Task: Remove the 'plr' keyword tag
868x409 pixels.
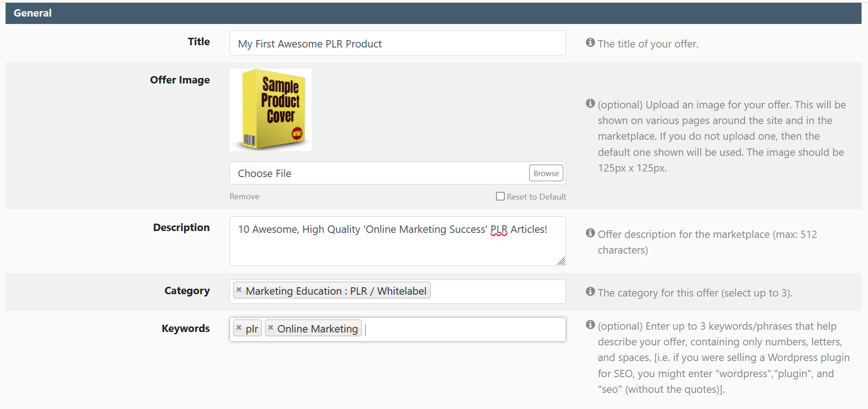Action: tap(239, 328)
